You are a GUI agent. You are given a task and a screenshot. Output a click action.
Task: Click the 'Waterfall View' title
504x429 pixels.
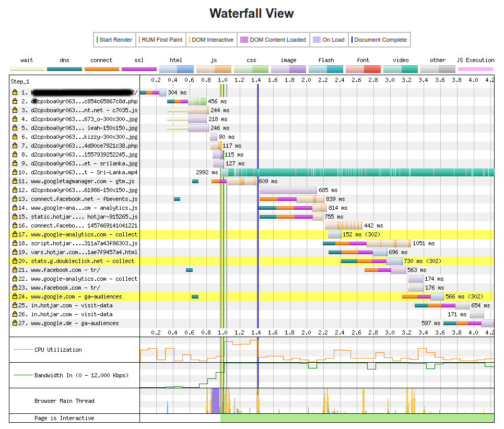252,14
